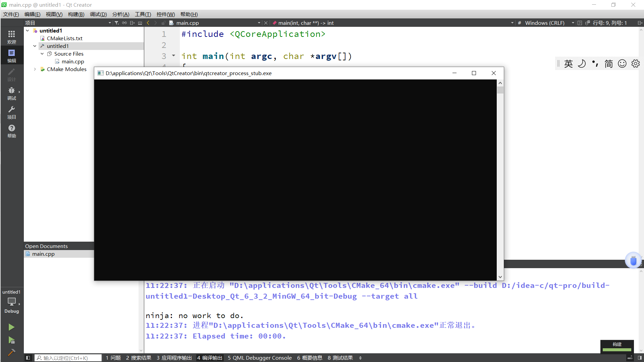
Task: Open Help (帮助) mode
Action: (x=12, y=131)
